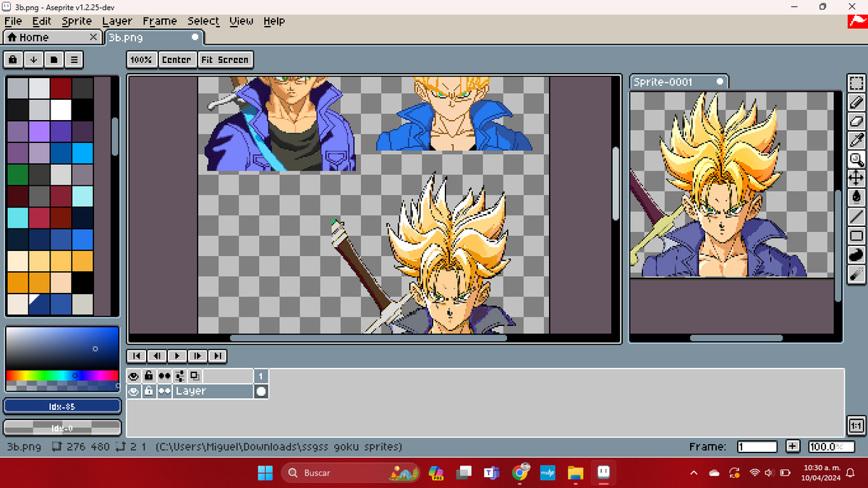Viewport: 868px width, 488px height.
Task: Open the Sprite menu
Action: [77, 21]
